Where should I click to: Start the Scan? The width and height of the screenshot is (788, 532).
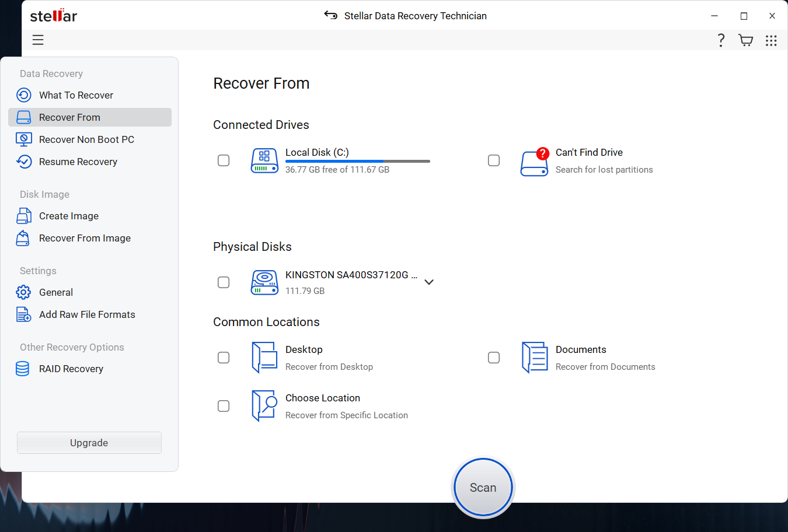(483, 488)
